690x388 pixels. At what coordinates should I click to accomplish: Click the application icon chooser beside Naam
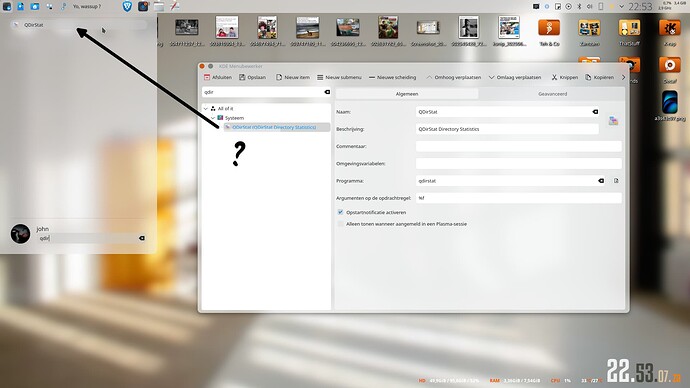tap(613, 120)
